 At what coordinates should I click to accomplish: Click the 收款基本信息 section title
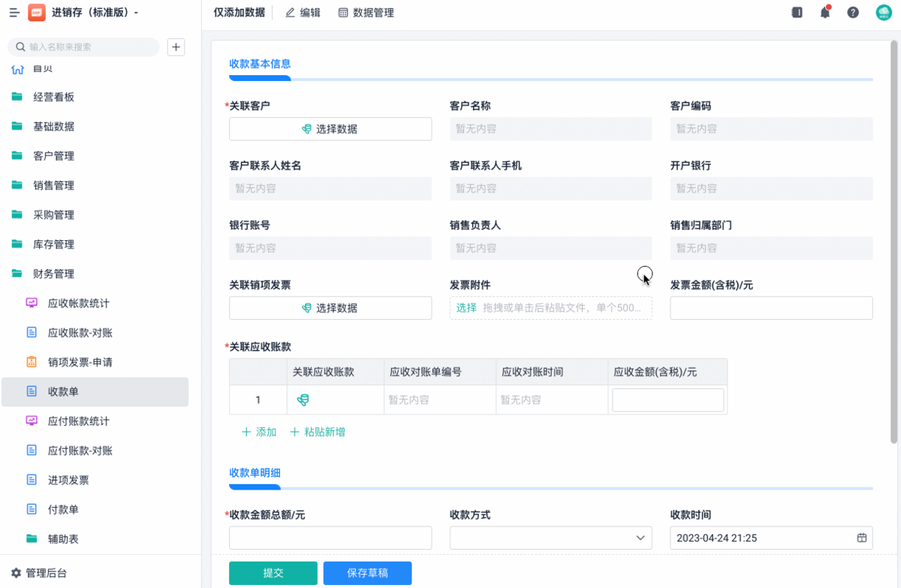pos(260,64)
